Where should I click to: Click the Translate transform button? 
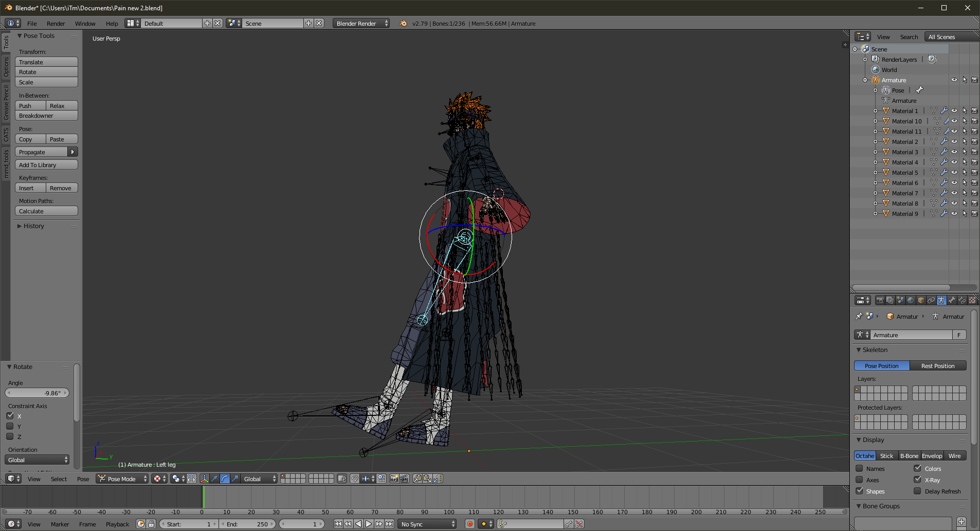click(46, 62)
